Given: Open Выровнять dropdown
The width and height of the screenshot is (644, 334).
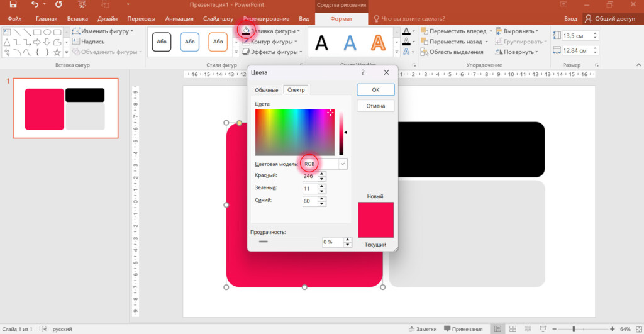Looking at the screenshot, I should [x=517, y=31].
